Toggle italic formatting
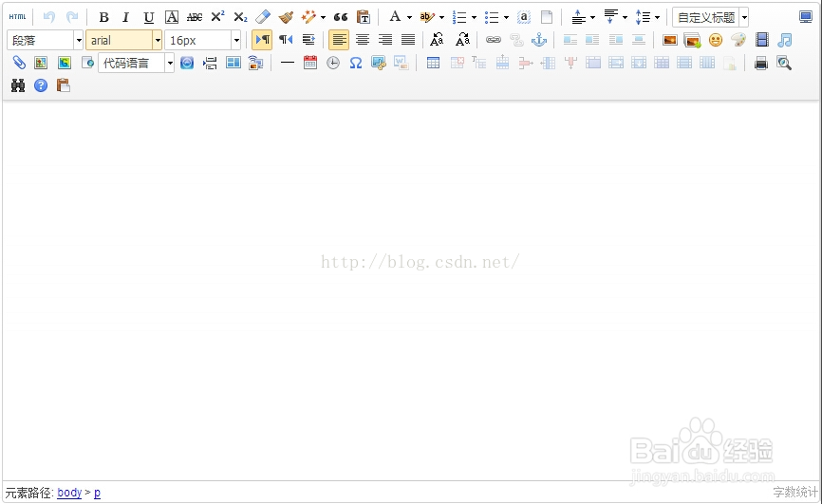 (125, 17)
